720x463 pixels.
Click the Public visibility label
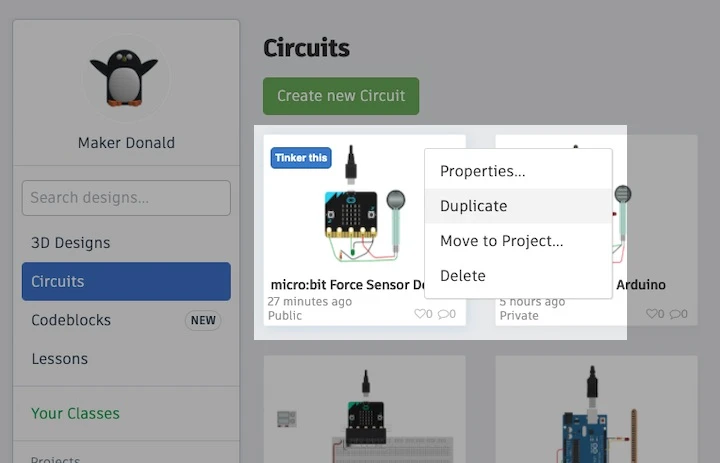285,316
